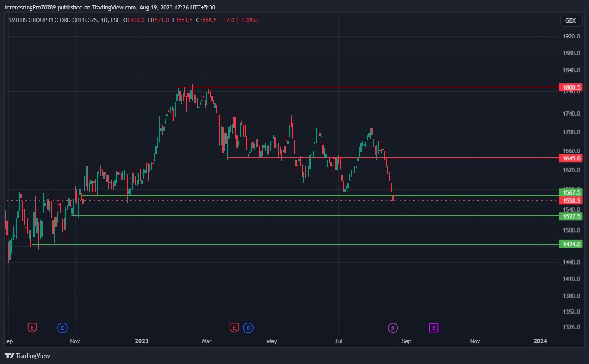The image size is (589, 364).
Task: Open the GBX currency selector
Action: pyautogui.click(x=570, y=20)
